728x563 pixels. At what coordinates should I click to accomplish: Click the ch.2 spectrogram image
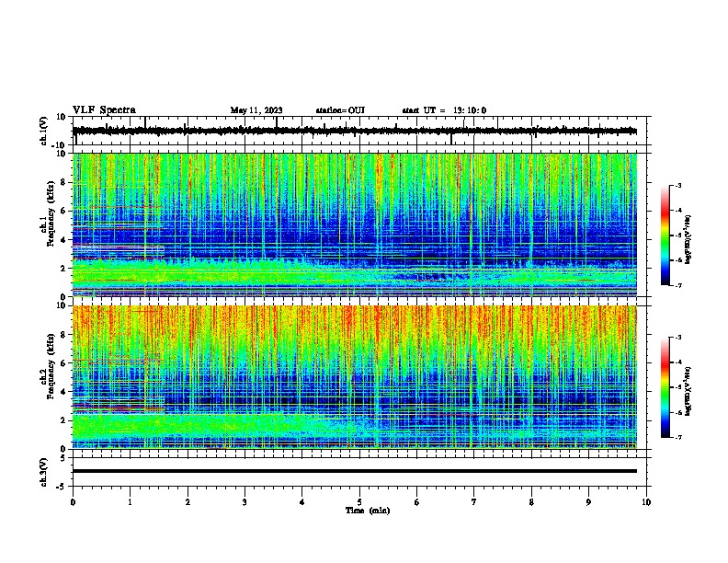click(355, 377)
